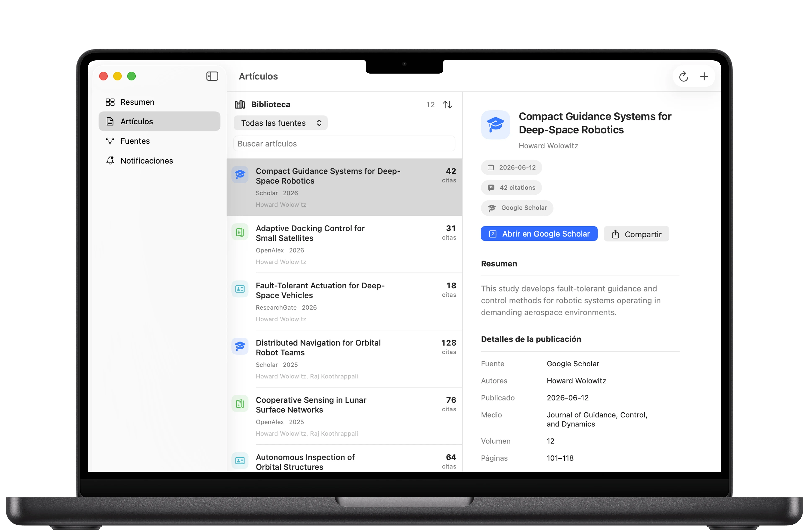Click Journal of Guidance, Control, and Dynamics value

tap(597, 420)
